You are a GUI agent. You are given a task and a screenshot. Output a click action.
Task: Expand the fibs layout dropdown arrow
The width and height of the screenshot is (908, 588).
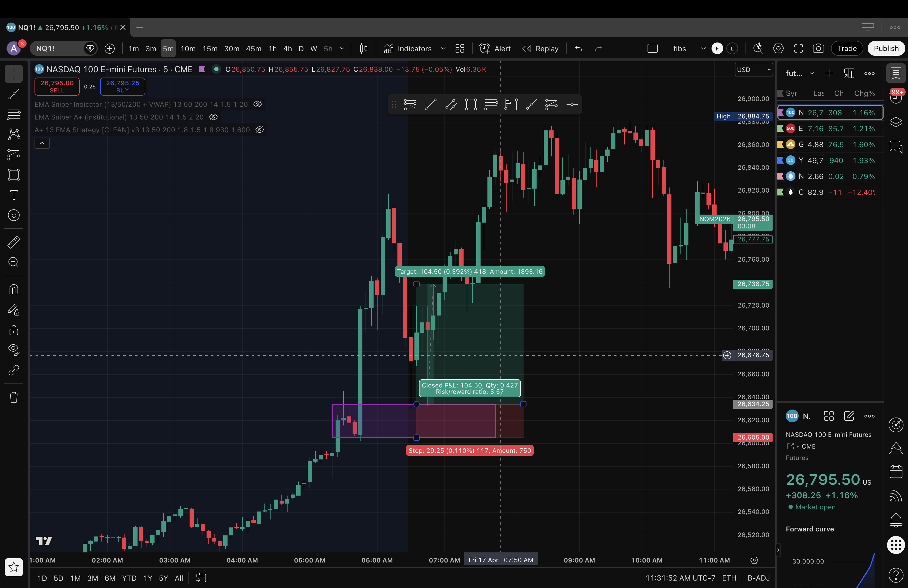click(x=703, y=48)
